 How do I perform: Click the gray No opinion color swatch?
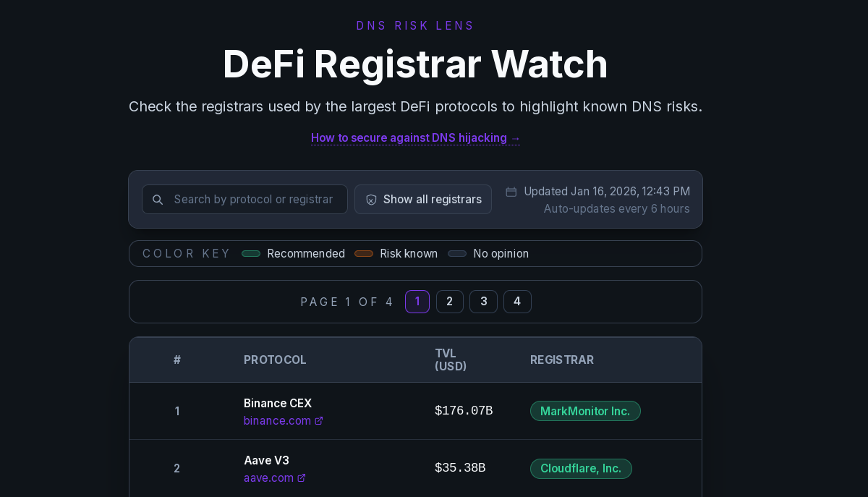point(457,254)
